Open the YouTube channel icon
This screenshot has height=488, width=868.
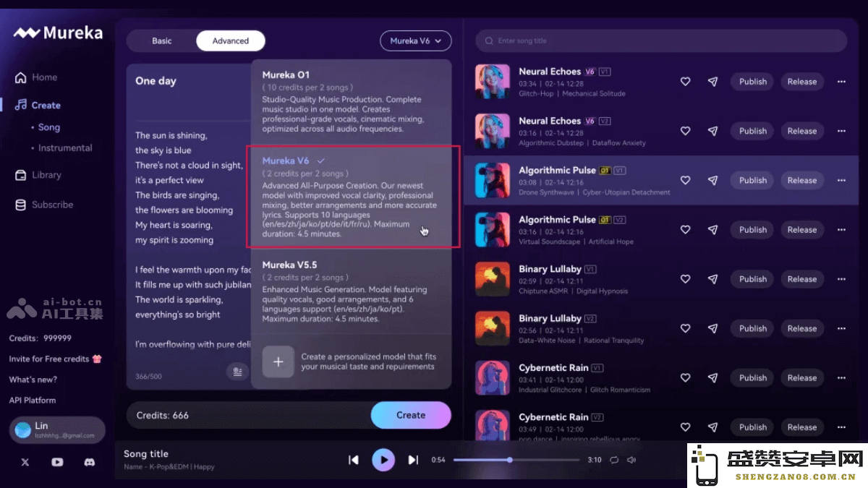tap(57, 462)
